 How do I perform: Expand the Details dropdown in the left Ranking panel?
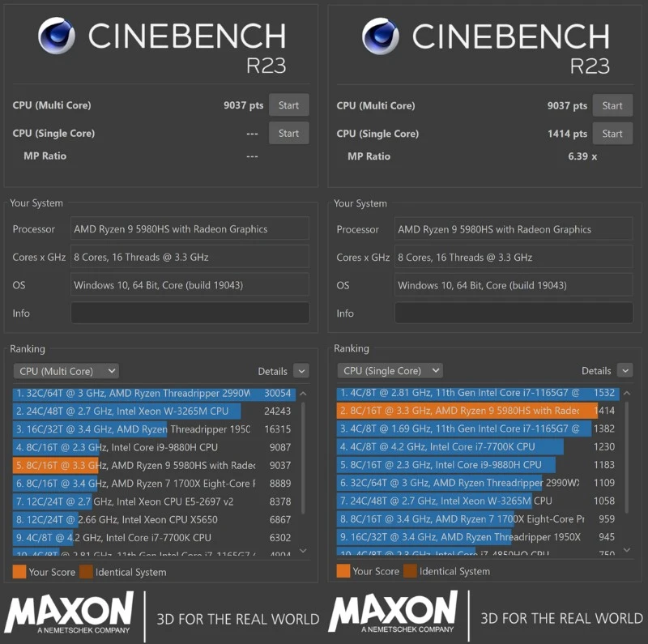click(x=302, y=370)
